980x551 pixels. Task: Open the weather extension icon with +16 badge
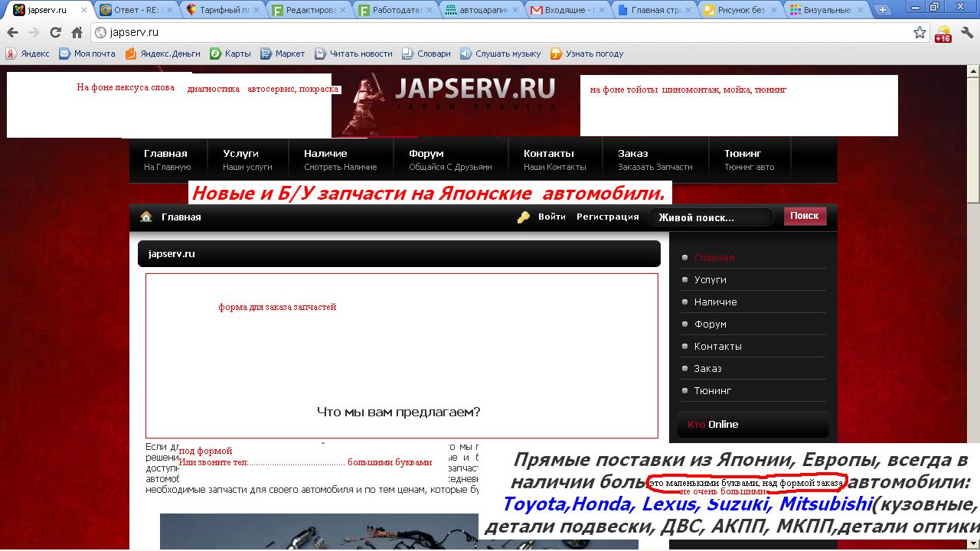click(943, 34)
